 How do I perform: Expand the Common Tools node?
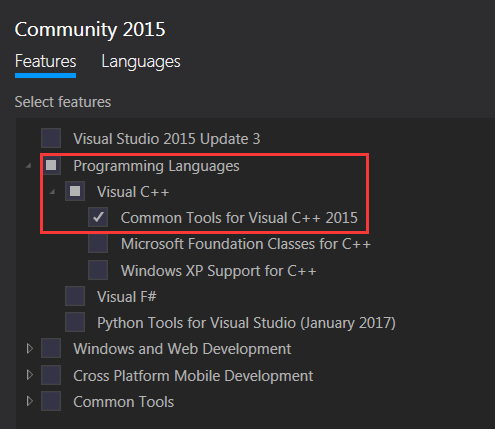[30, 401]
